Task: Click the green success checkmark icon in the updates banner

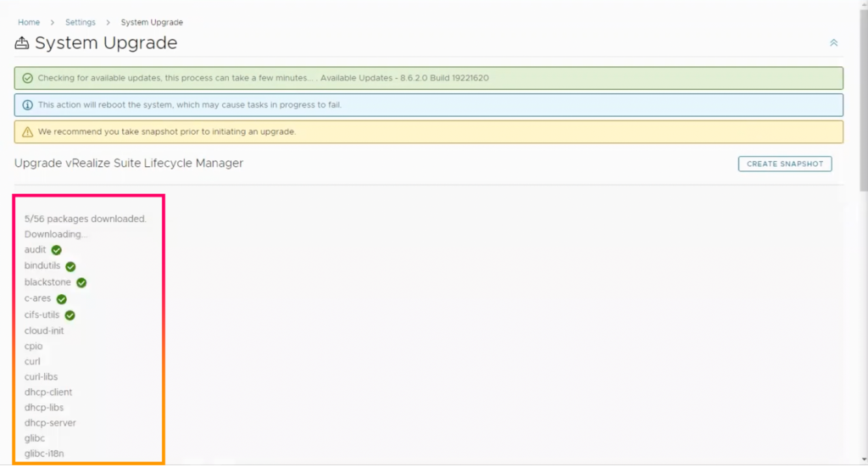Action: 27,78
